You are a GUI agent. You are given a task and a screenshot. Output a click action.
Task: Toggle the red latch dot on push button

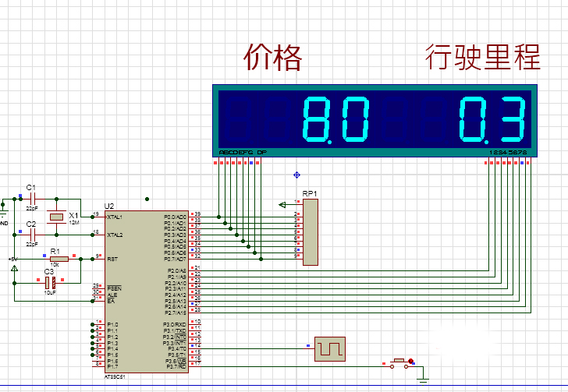pyautogui.click(x=410, y=362)
